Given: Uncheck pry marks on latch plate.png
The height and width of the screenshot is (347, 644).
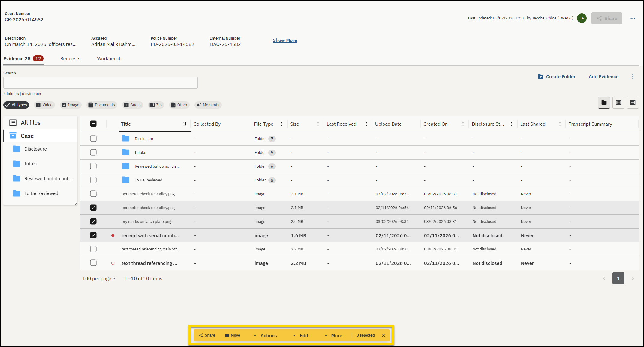Looking at the screenshot, I should [93, 221].
